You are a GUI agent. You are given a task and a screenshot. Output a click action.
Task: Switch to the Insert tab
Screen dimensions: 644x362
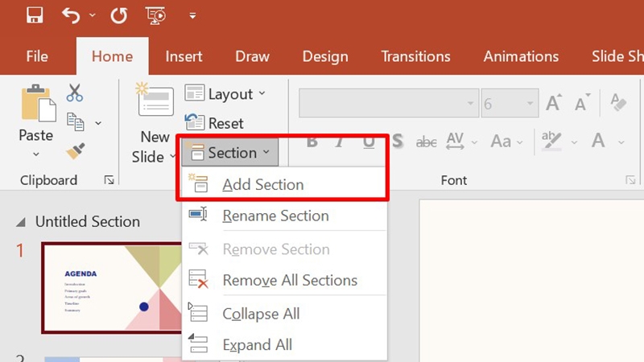pos(184,56)
